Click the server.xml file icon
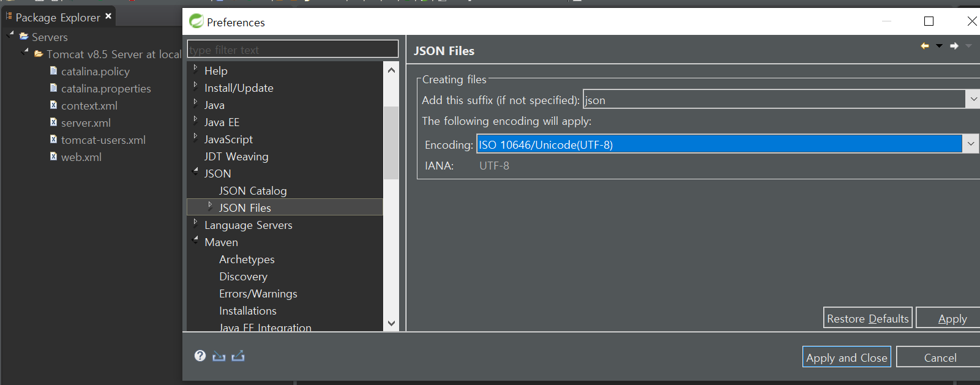Viewport: 980px width, 385px height. [x=54, y=122]
